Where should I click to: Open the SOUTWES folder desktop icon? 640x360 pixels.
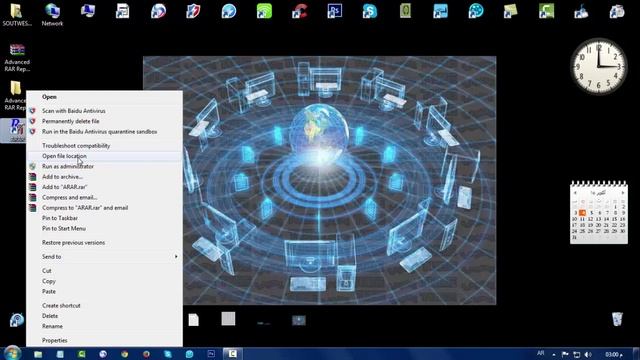tap(16, 15)
